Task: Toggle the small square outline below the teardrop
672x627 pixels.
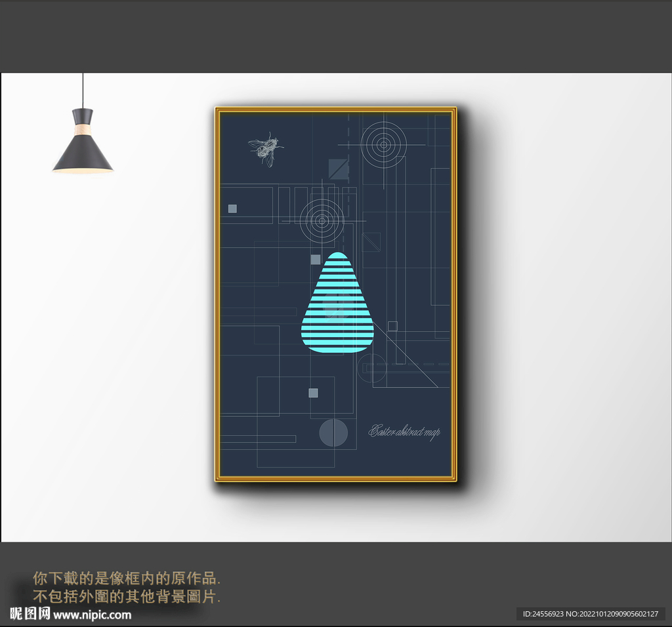Action: click(x=313, y=394)
